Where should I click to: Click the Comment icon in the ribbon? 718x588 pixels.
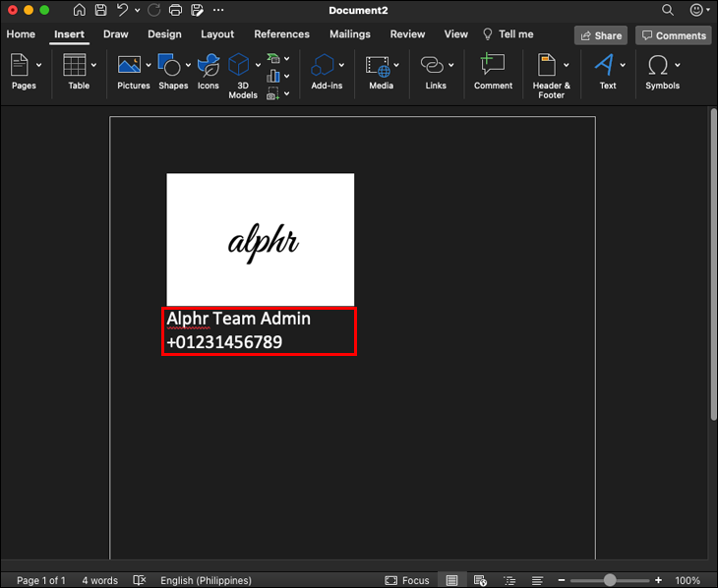click(x=492, y=66)
